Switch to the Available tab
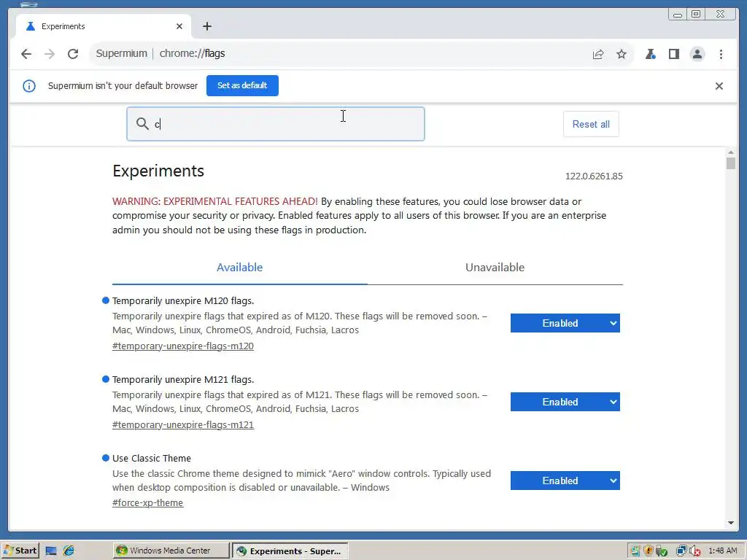Viewport: 747px width, 560px height. (239, 268)
